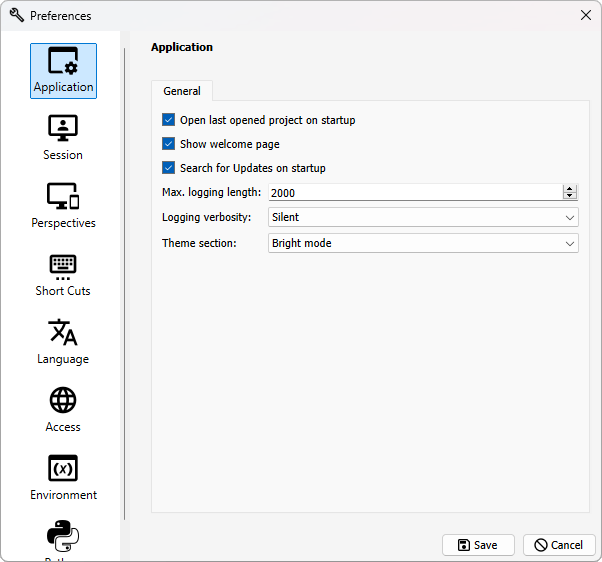Open the Access globe category

pyautogui.click(x=63, y=410)
